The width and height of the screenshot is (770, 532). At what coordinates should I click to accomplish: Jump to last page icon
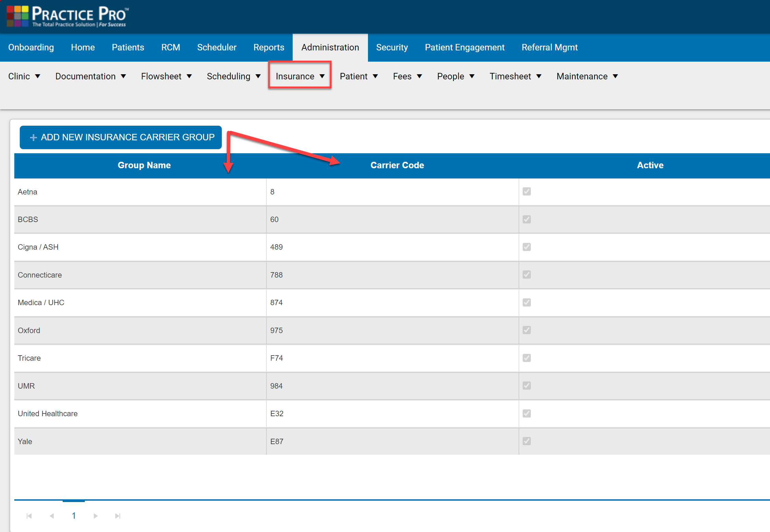click(x=118, y=516)
